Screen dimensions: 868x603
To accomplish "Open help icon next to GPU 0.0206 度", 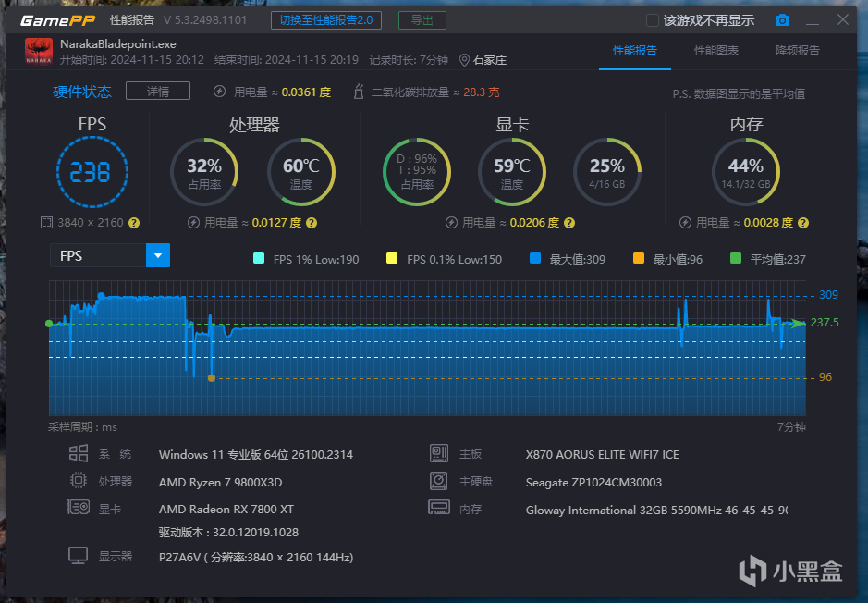I will click(x=569, y=223).
